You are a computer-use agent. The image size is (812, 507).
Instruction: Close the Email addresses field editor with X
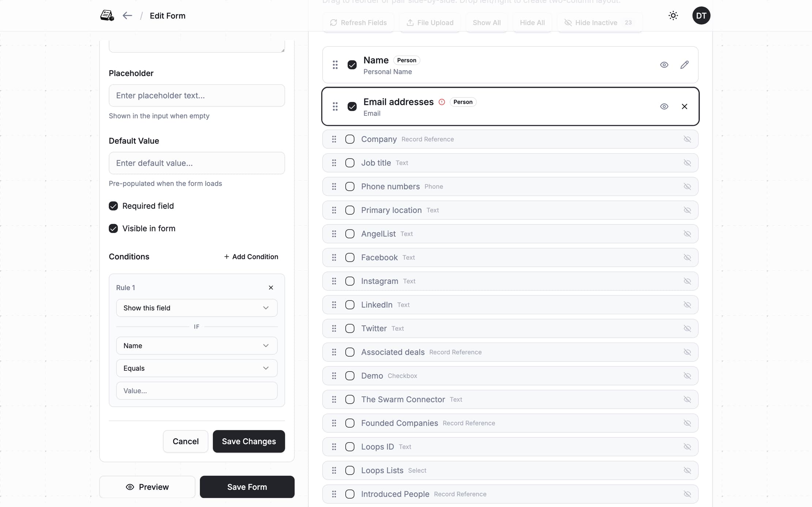tap(684, 106)
